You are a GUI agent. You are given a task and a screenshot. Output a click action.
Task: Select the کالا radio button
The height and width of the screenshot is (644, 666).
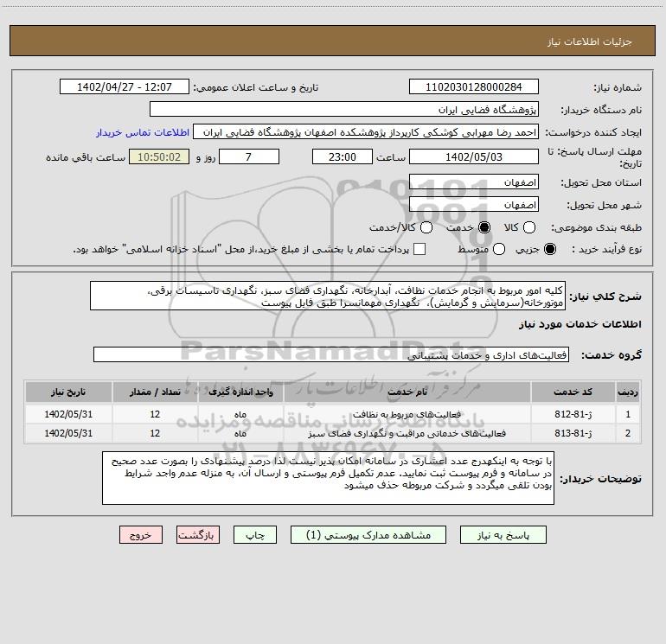click(x=528, y=227)
